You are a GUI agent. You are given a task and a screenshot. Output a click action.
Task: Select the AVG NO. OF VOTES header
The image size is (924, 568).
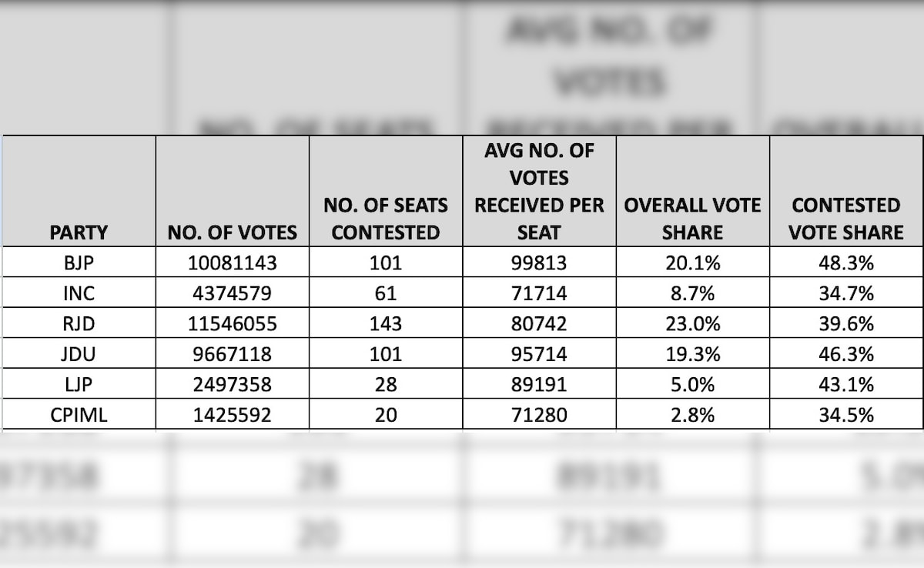click(539, 191)
